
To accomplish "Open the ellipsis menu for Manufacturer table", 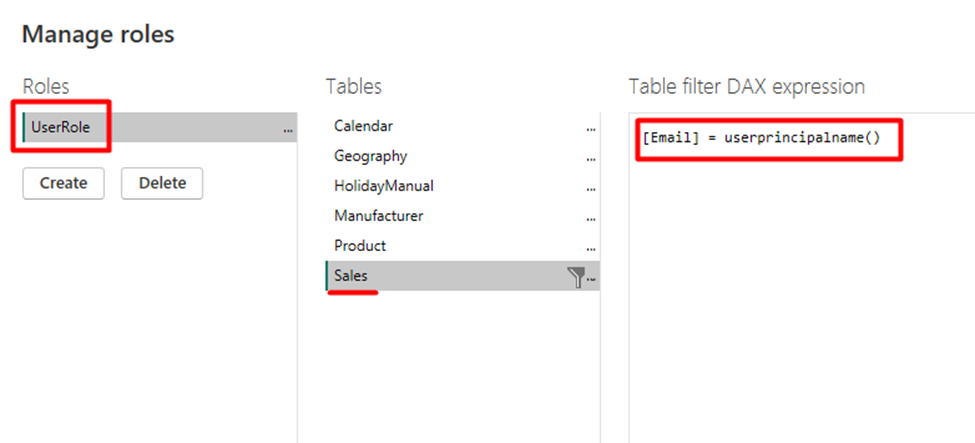I will tap(591, 218).
